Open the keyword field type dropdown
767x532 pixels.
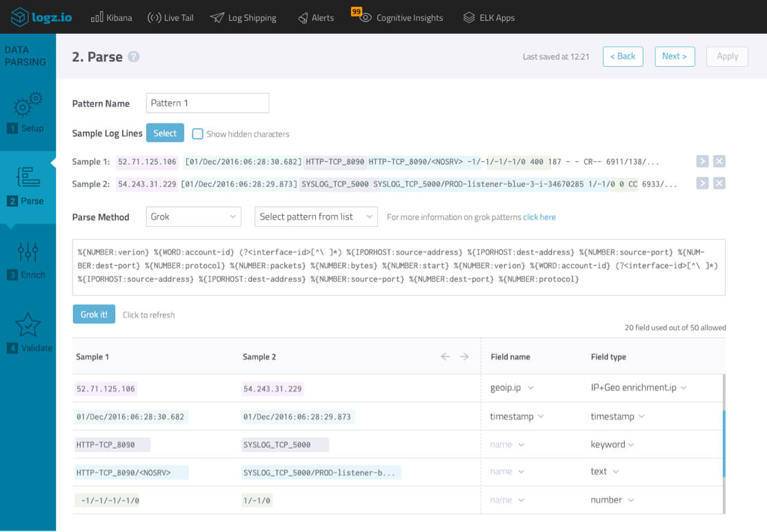click(x=612, y=444)
